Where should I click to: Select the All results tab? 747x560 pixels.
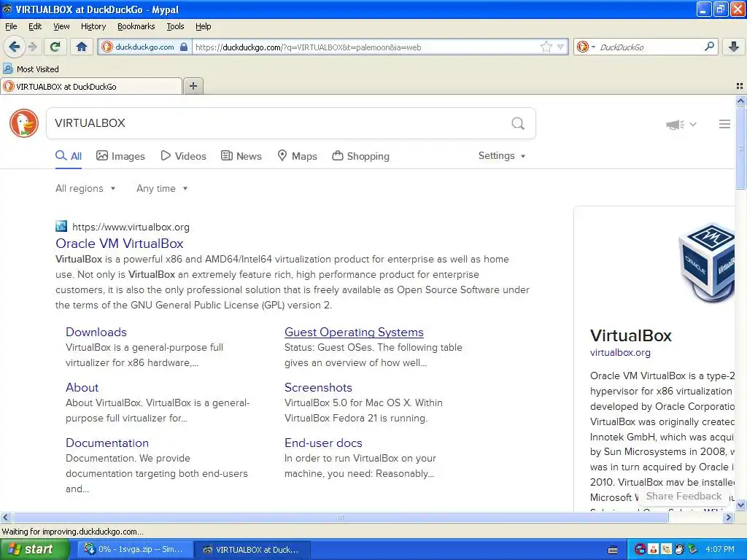pyautogui.click(x=69, y=156)
